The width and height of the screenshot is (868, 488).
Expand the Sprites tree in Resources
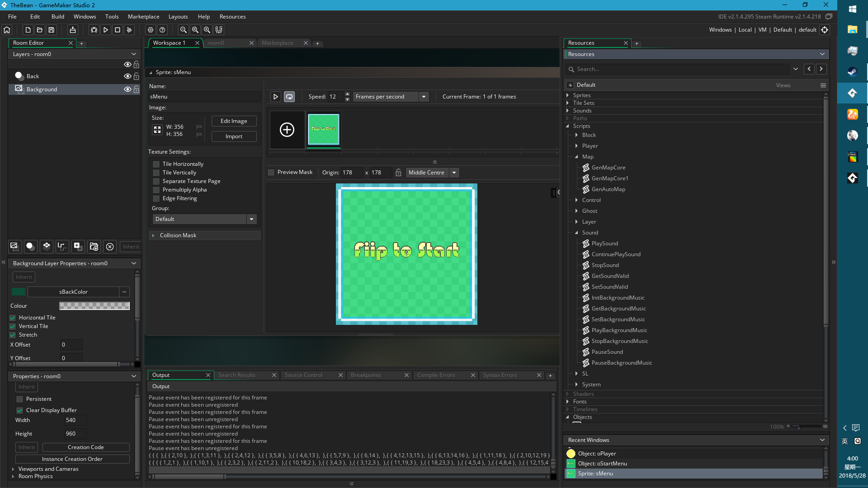pyautogui.click(x=568, y=95)
